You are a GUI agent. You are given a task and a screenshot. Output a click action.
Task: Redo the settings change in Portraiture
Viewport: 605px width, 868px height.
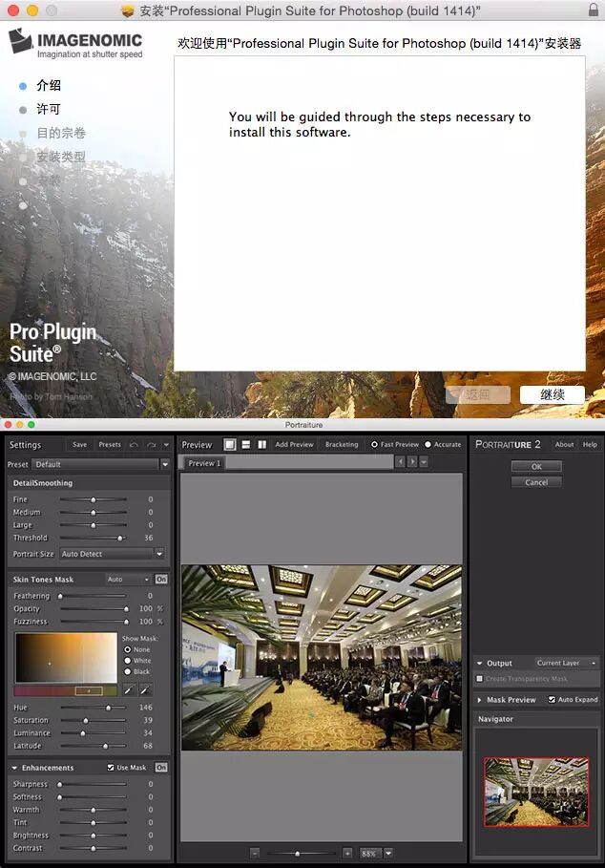click(x=152, y=445)
